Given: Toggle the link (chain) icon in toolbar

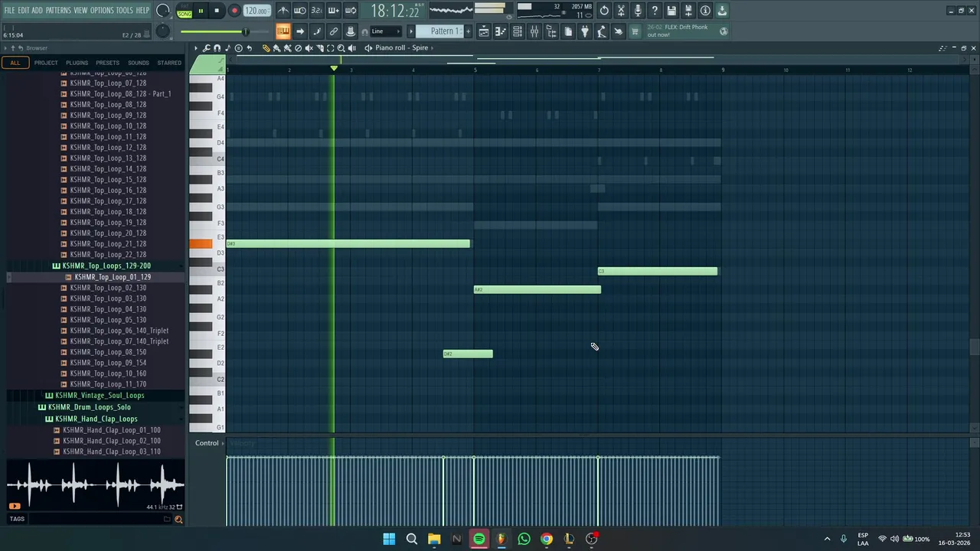Looking at the screenshot, I should click(x=333, y=31).
